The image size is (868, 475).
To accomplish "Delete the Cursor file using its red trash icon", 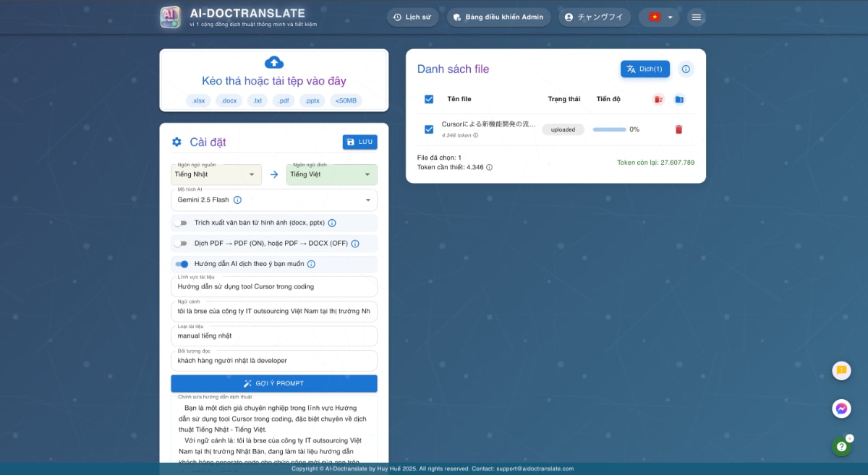I will (x=678, y=129).
